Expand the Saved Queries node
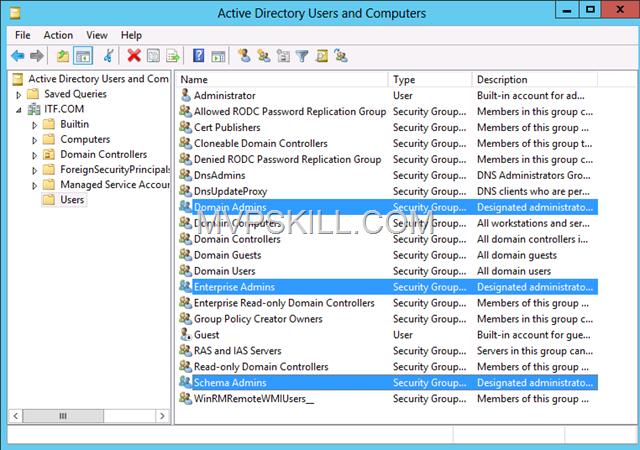The image size is (640, 450). tap(19, 94)
